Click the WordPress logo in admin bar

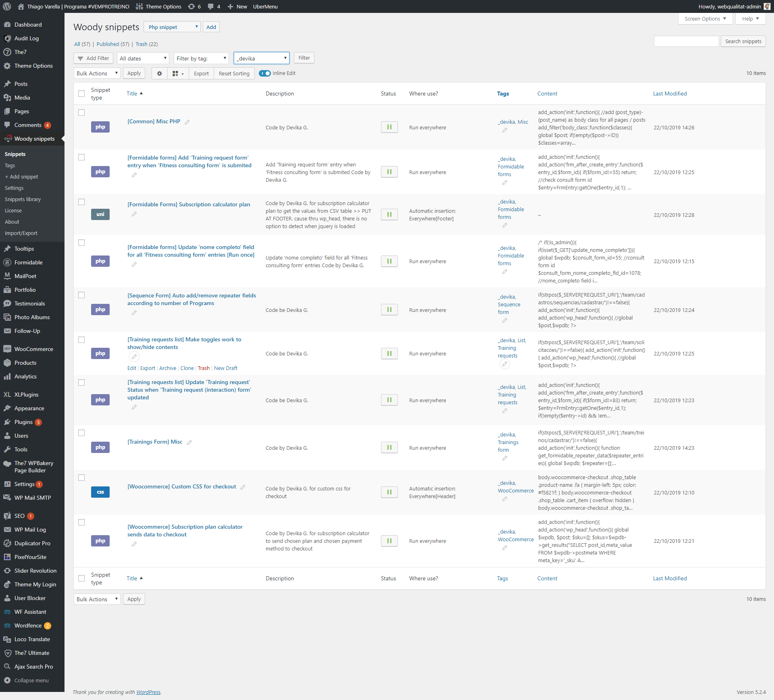(x=7, y=6)
